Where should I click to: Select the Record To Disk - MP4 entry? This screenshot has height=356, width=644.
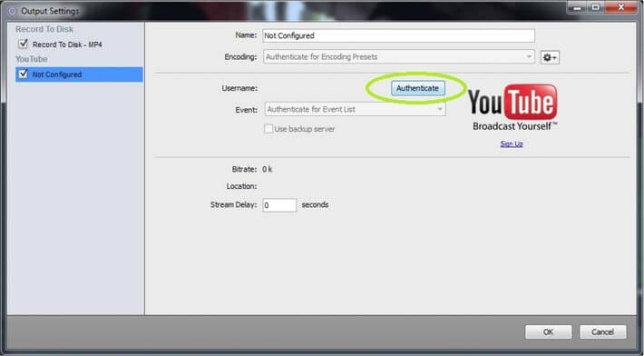tap(67, 44)
